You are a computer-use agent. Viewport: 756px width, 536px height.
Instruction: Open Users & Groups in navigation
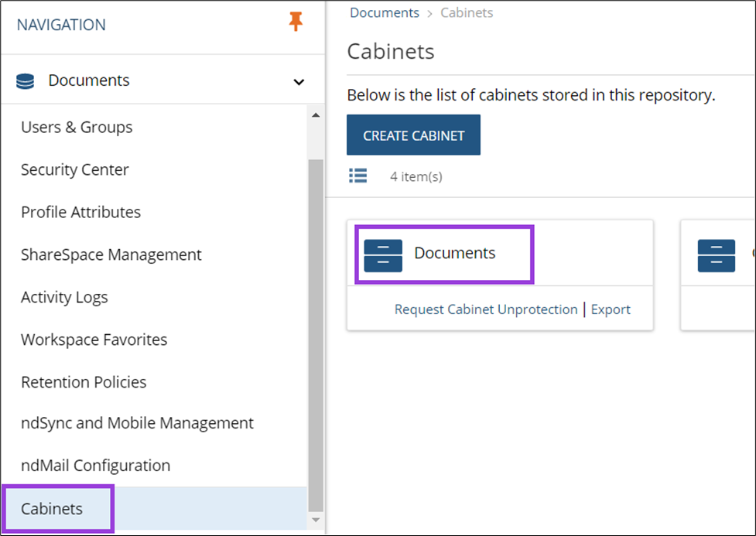[77, 128]
